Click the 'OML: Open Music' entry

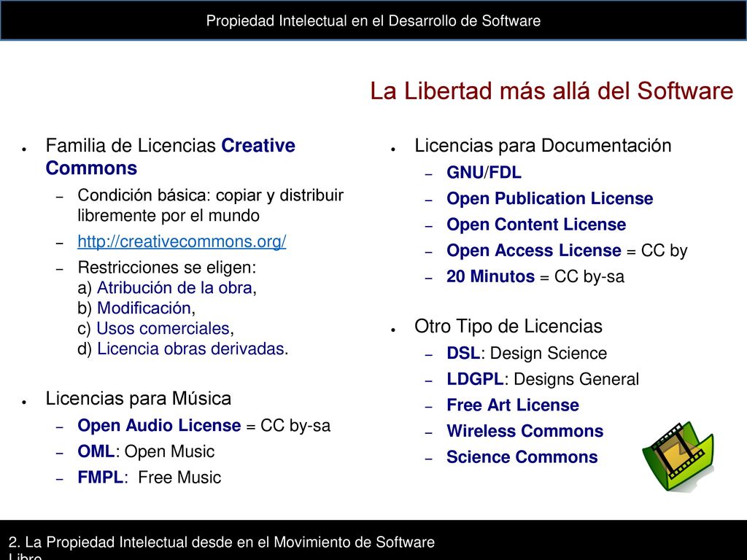click(146, 451)
